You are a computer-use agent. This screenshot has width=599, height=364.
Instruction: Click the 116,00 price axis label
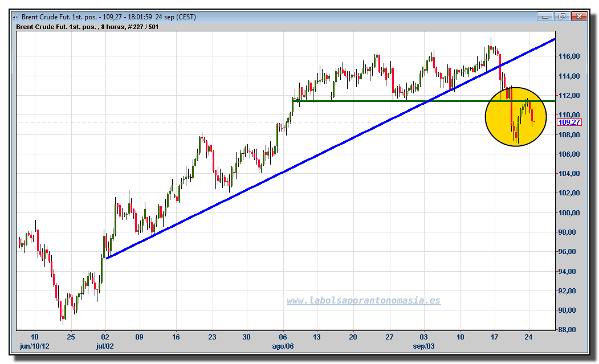pos(569,56)
